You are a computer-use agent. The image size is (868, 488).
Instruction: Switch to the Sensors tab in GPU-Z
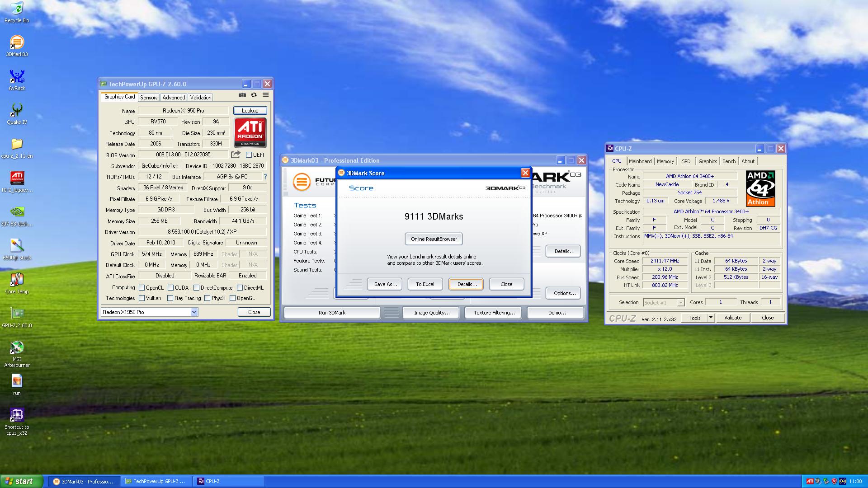(x=149, y=98)
